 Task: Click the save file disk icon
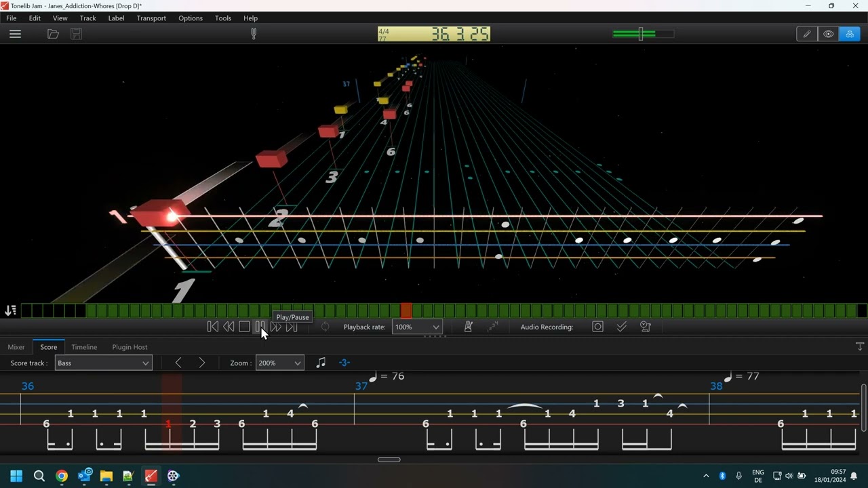(x=76, y=34)
